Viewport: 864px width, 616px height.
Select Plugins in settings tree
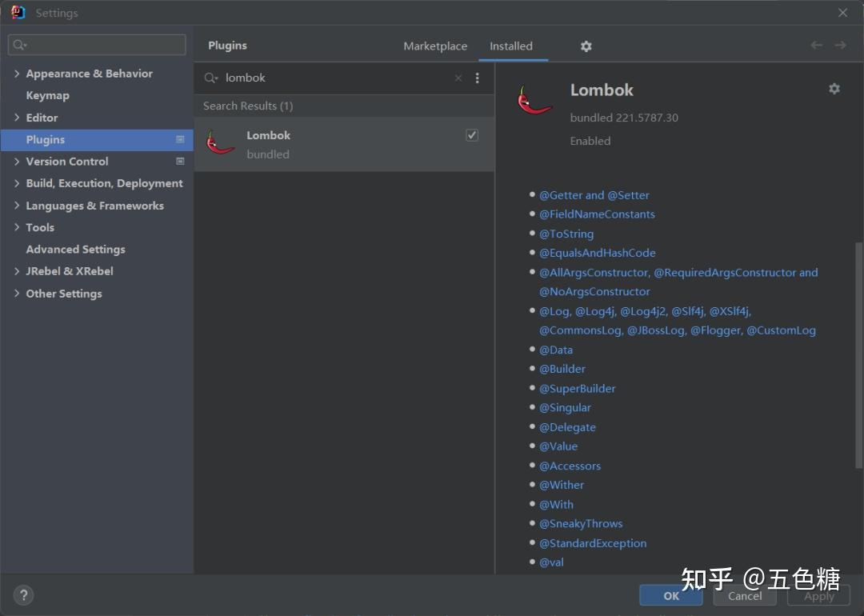pos(97,139)
